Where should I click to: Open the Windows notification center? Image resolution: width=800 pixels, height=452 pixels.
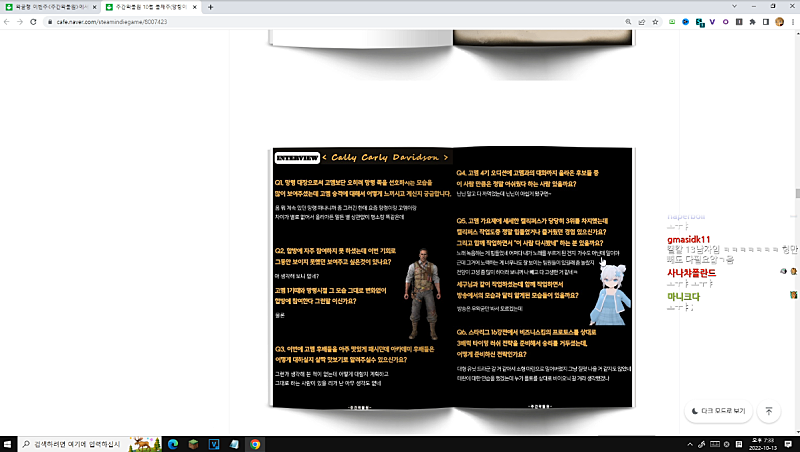click(x=788, y=444)
